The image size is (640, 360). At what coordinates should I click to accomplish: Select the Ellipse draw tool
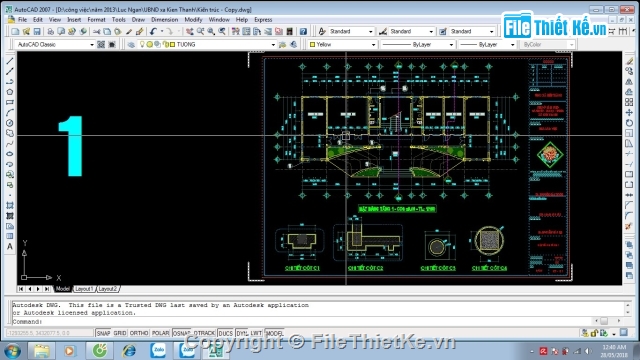(x=10, y=154)
